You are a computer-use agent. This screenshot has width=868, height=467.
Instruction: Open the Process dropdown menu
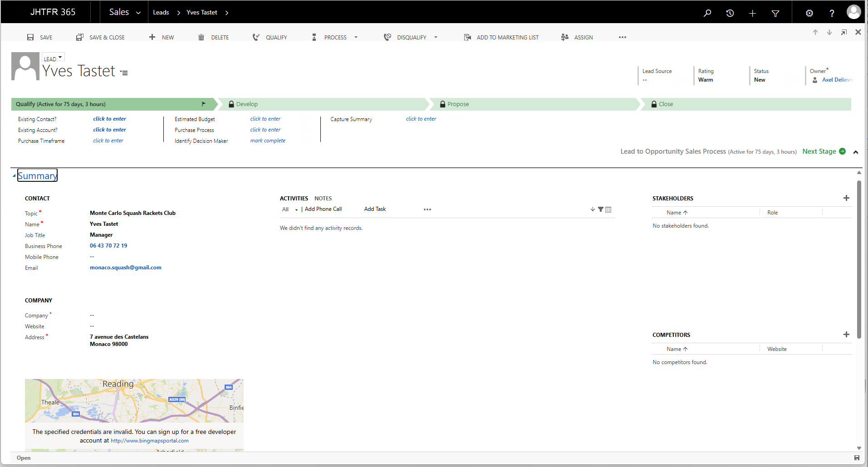tap(356, 37)
